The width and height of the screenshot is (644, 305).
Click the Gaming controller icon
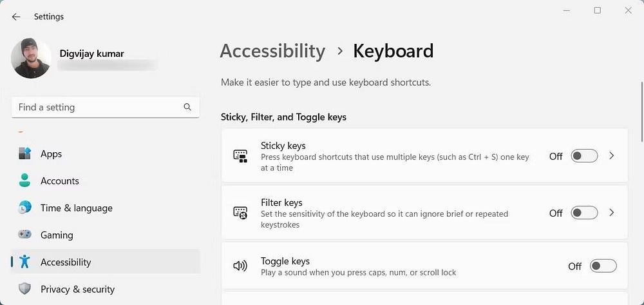24,235
